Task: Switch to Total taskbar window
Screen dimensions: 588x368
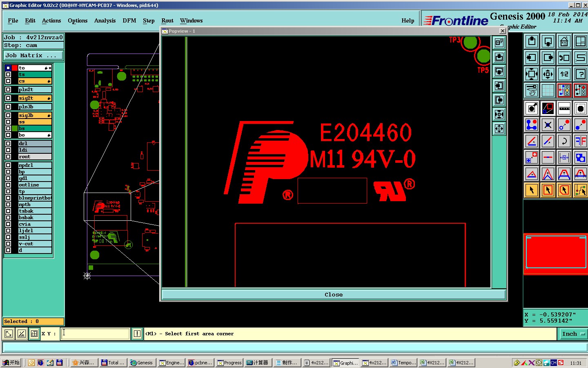Action: click(113, 363)
